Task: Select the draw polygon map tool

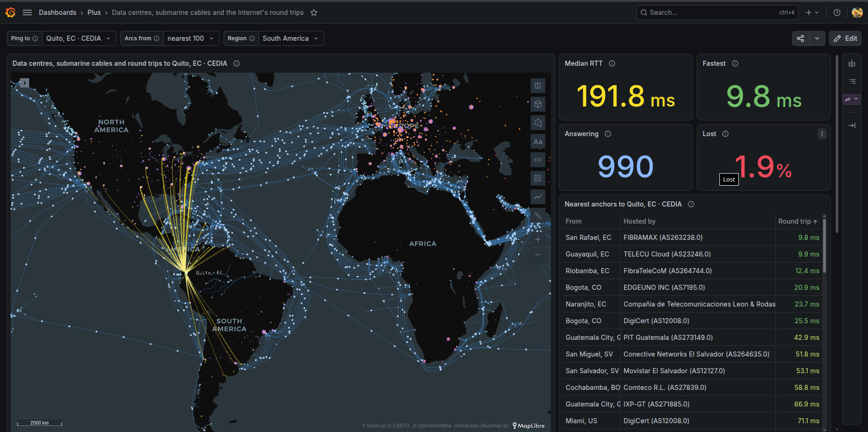Action: tap(537, 123)
